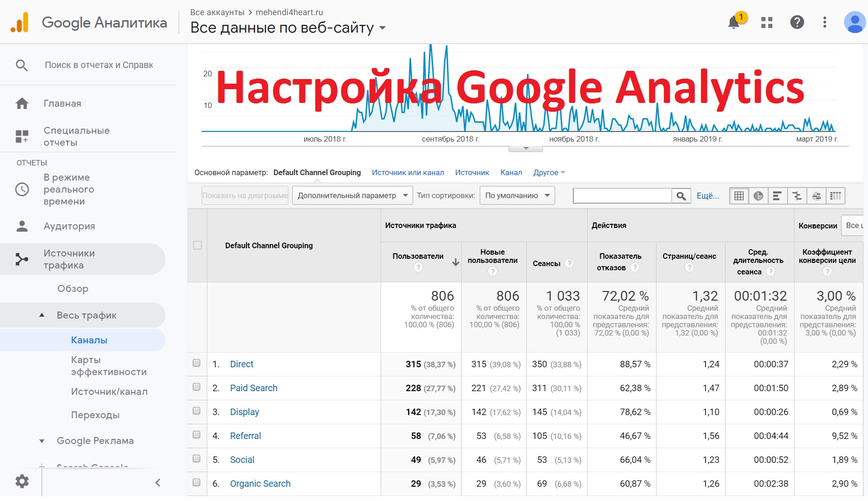Select the Источник или канал dimension
868x501 pixels.
408,173
